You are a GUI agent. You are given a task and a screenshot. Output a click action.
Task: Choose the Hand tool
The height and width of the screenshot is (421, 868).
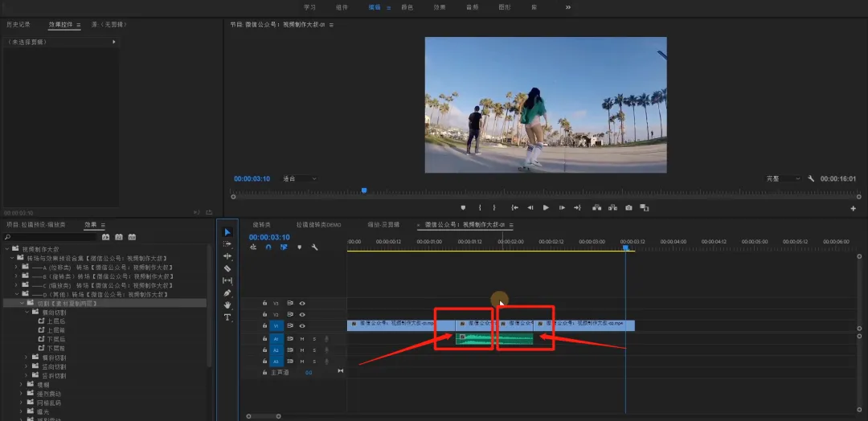(x=227, y=305)
